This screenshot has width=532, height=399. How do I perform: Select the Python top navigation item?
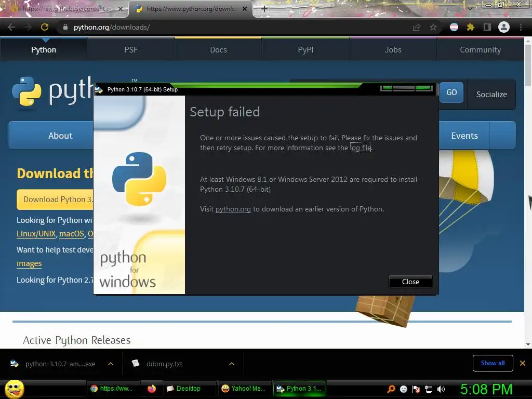click(44, 49)
